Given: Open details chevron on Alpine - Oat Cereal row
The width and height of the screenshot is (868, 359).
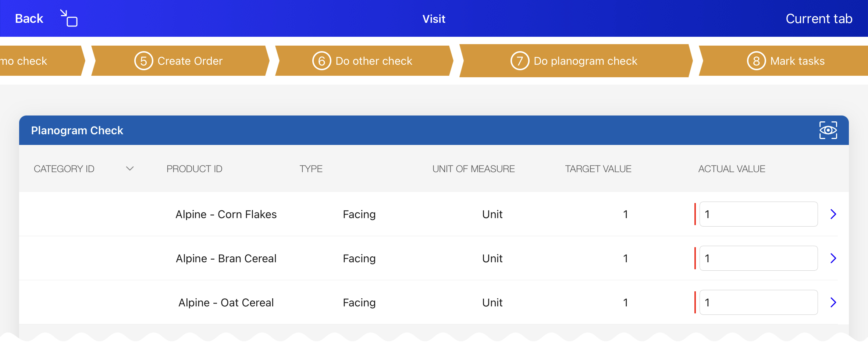Looking at the screenshot, I should [834, 302].
